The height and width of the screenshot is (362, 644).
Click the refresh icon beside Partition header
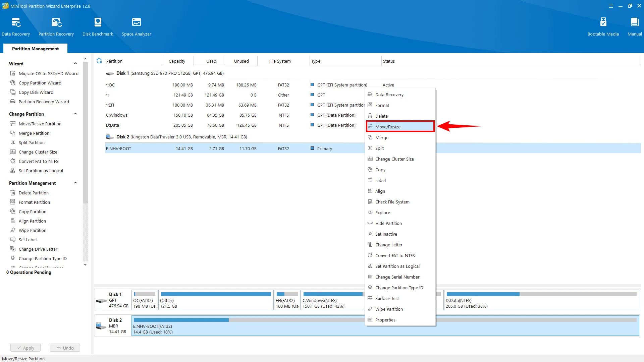point(99,61)
